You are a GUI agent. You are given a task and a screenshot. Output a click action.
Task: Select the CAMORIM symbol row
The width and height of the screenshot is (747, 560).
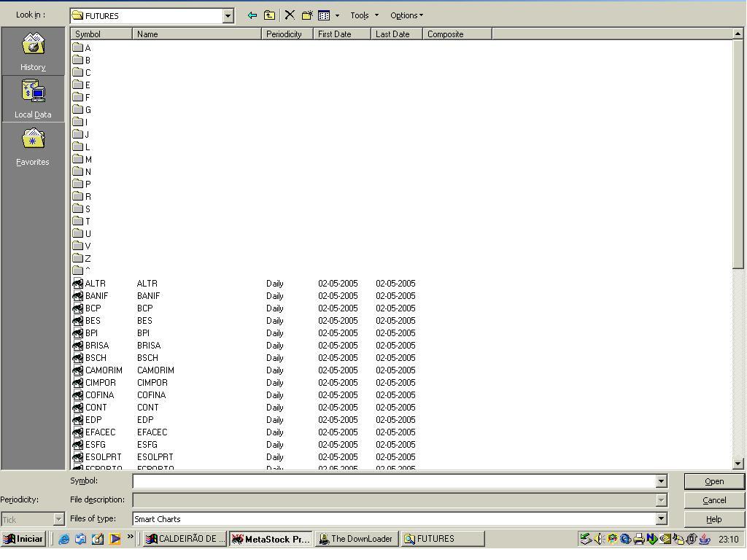coord(104,370)
